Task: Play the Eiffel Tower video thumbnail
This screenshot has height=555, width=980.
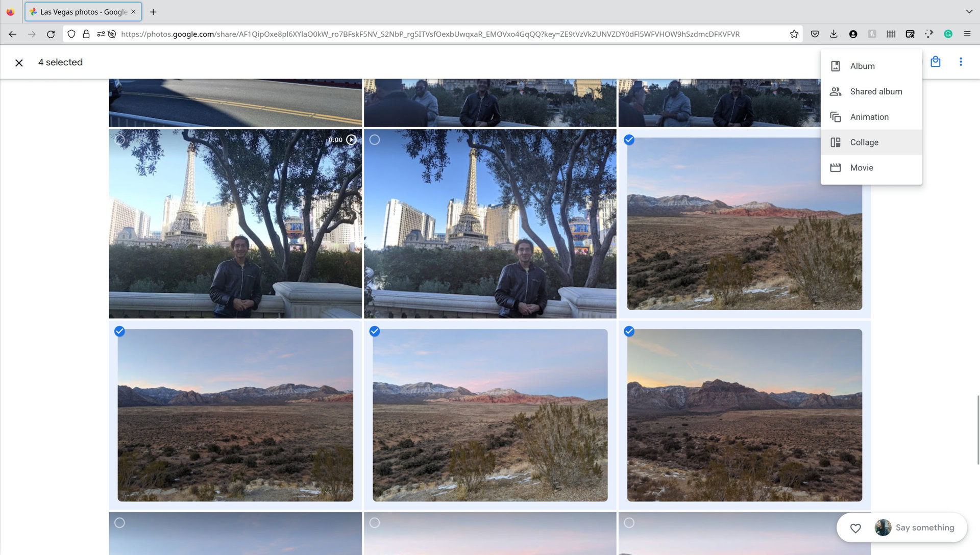Action: (351, 140)
